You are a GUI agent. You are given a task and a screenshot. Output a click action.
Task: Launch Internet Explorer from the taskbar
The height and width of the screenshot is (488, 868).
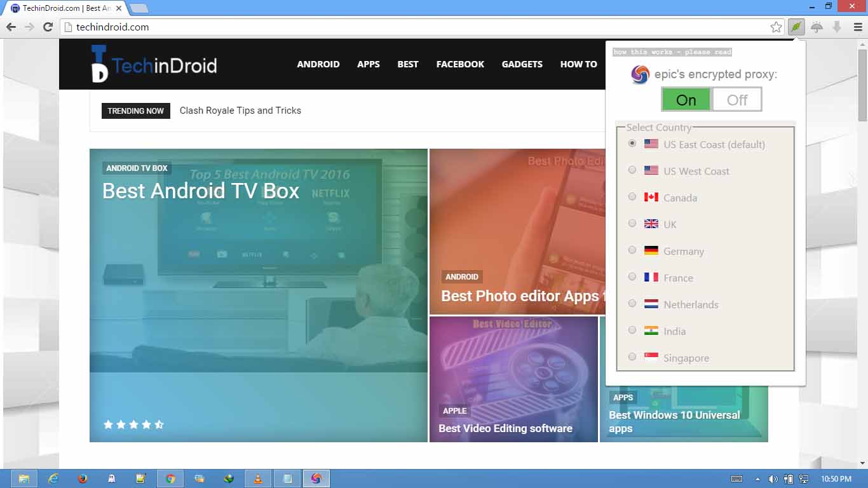coord(53,478)
